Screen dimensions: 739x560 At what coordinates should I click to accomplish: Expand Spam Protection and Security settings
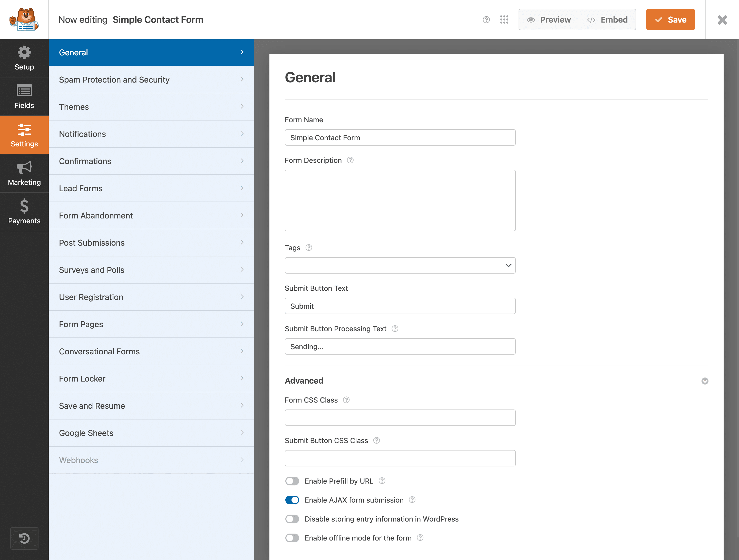[x=151, y=79]
